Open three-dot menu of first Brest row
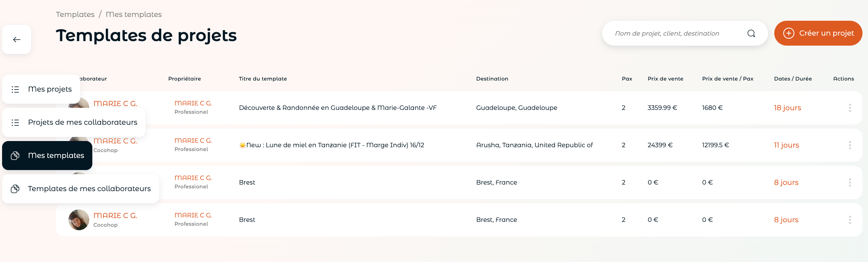Image resolution: width=868 pixels, height=262 pixels. 850,183
